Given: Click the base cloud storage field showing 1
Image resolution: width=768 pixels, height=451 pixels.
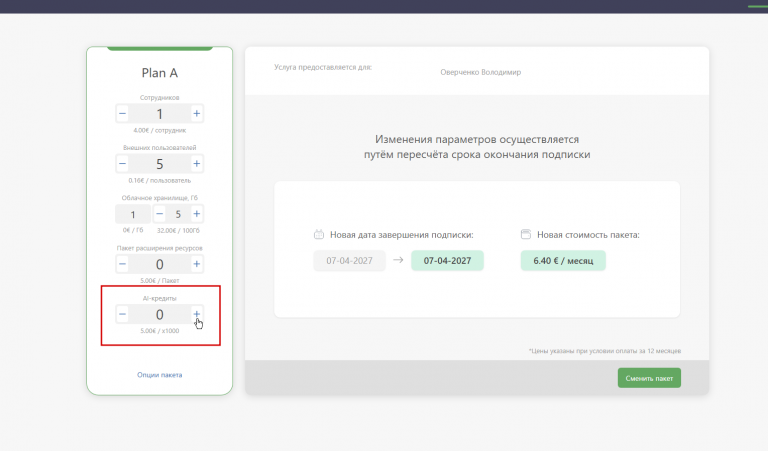Looking at the screenshot, I should pyautogui.click(x=133, y=214).
